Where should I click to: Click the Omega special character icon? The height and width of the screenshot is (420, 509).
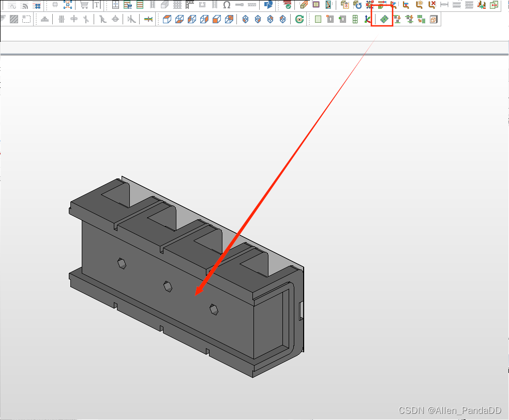[227, 5]
